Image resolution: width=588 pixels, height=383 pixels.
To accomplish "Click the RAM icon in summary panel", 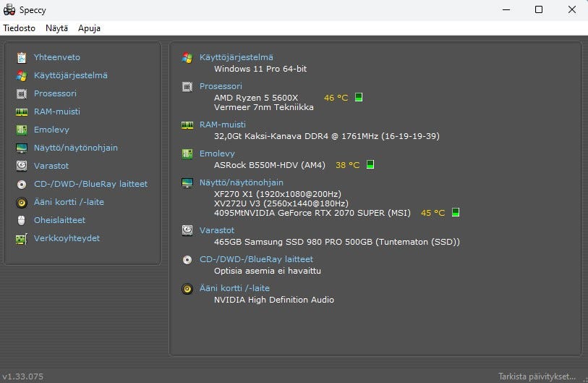I will pyautogui.click(x=187, y=125).
